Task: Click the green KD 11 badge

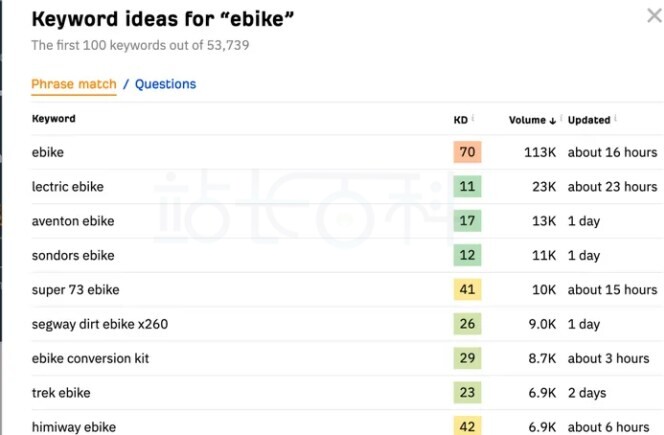Action: (x=467, y=187)
